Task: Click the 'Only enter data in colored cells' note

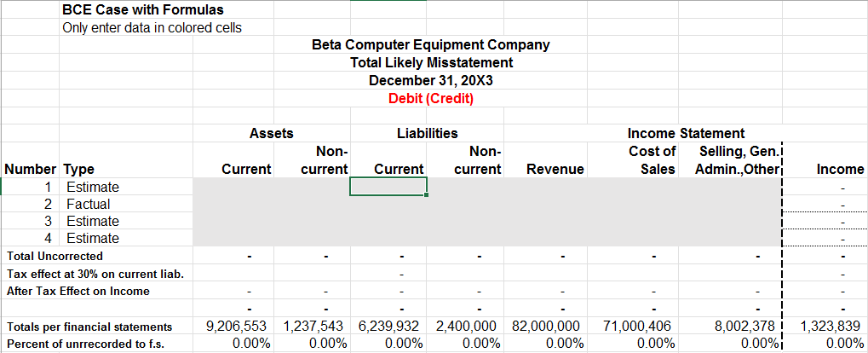Action: pyautogui.click(x=152, y=27)
